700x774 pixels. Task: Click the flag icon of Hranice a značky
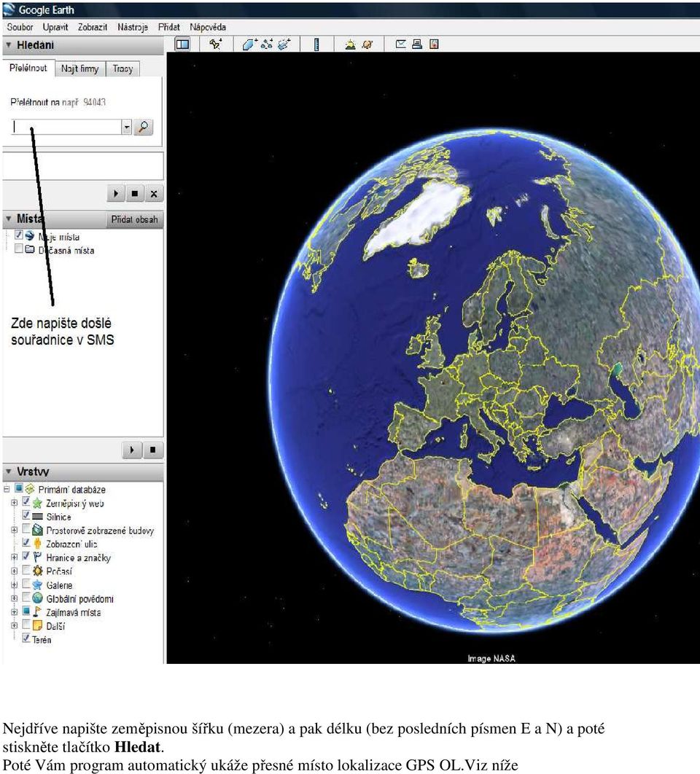click(x=37, y=557)
